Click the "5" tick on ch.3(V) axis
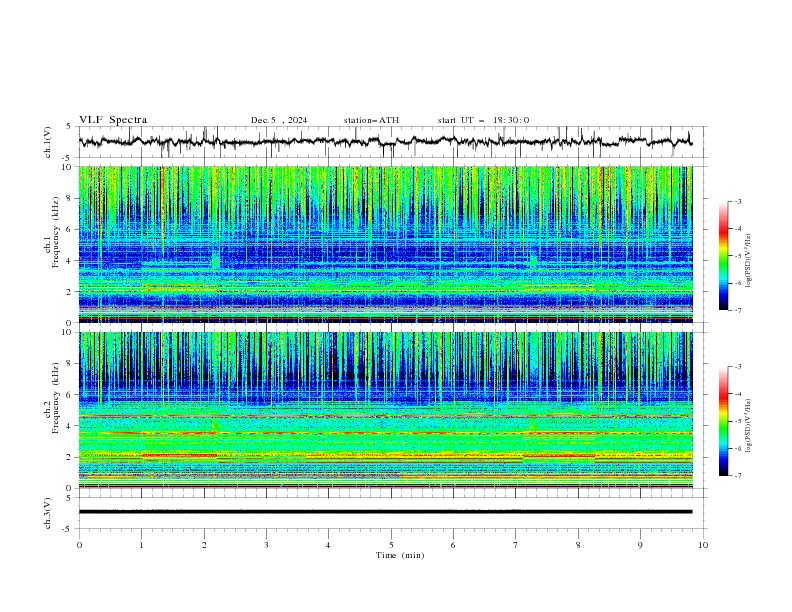The height and width of the screenshot is (612, 792). 70,498
